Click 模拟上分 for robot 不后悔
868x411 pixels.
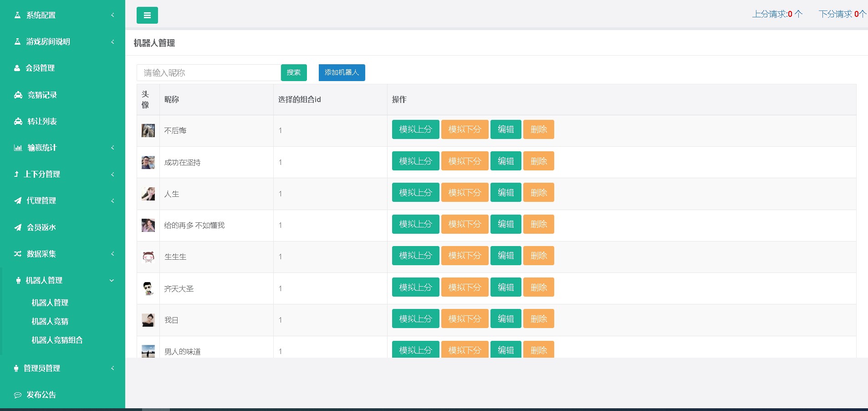coord(415,129)
